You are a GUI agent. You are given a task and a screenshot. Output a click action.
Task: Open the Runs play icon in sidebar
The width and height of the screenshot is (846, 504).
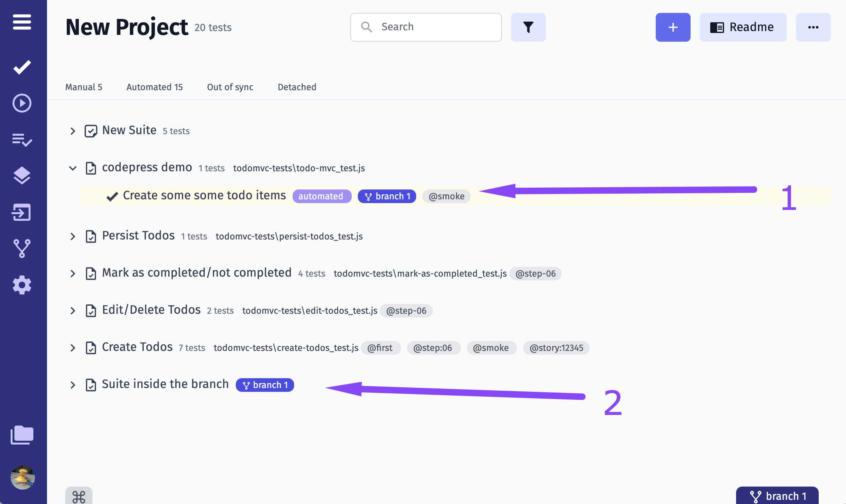pyautogui.click(x=22, y=103)
